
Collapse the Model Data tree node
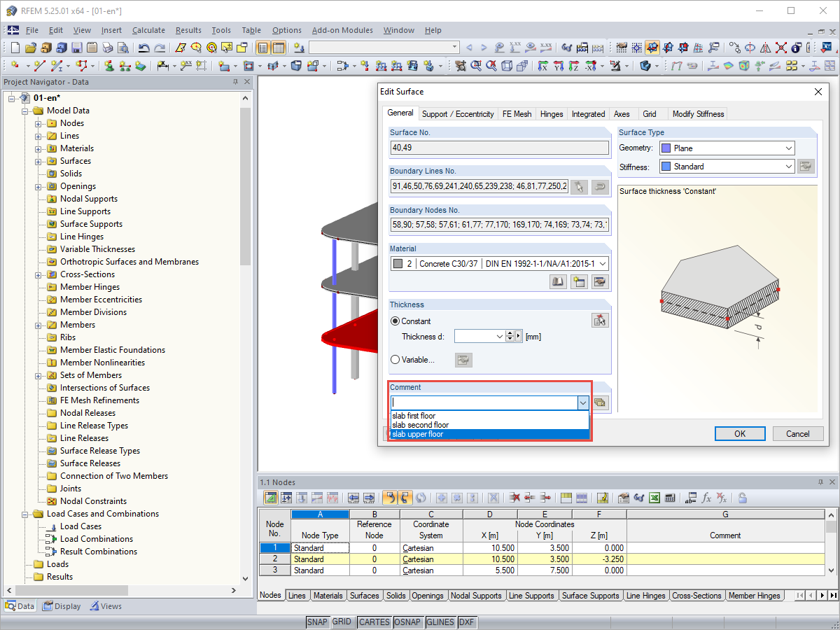(25, 111)
